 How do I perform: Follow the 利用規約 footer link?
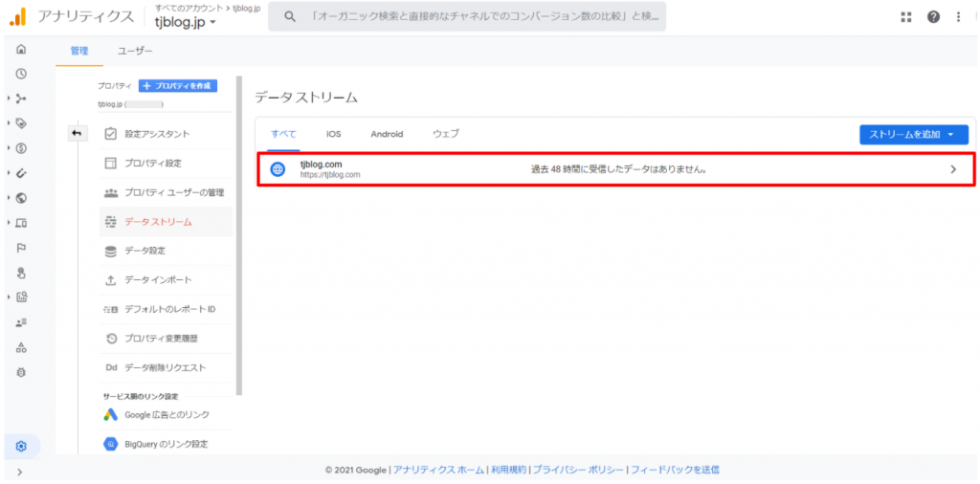tap(507, 470)
